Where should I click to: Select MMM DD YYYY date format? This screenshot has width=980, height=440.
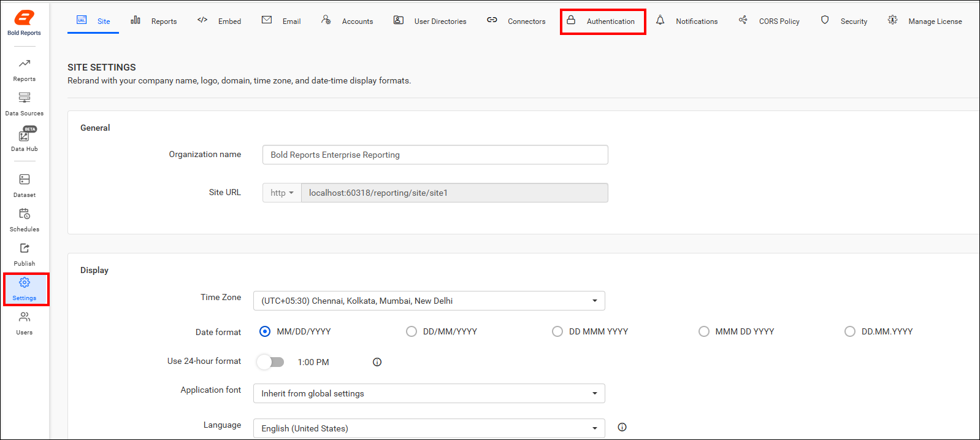pyautogui.click(x=704, y=331)
